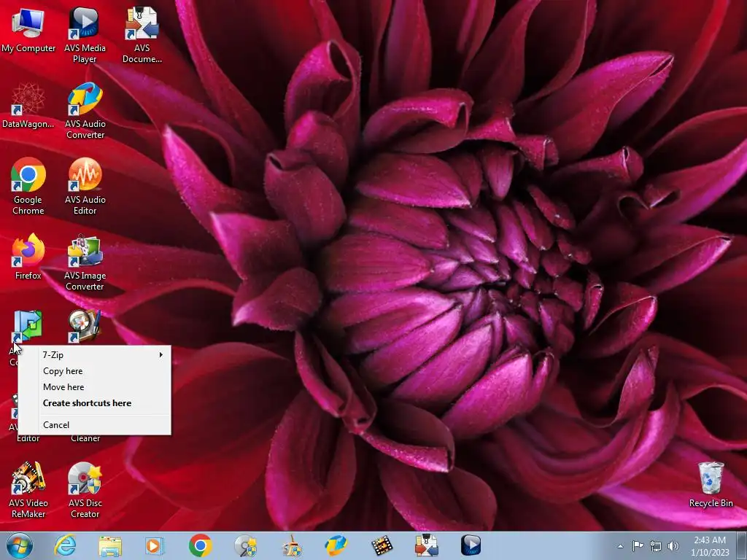Select the AVS Video ReMaker desktop icon
The height and width of the screenshot is (560, 747).
(x=28, y=490)
